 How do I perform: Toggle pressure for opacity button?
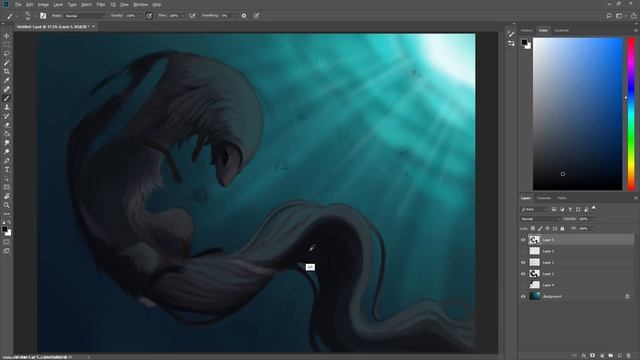(149, 16)
